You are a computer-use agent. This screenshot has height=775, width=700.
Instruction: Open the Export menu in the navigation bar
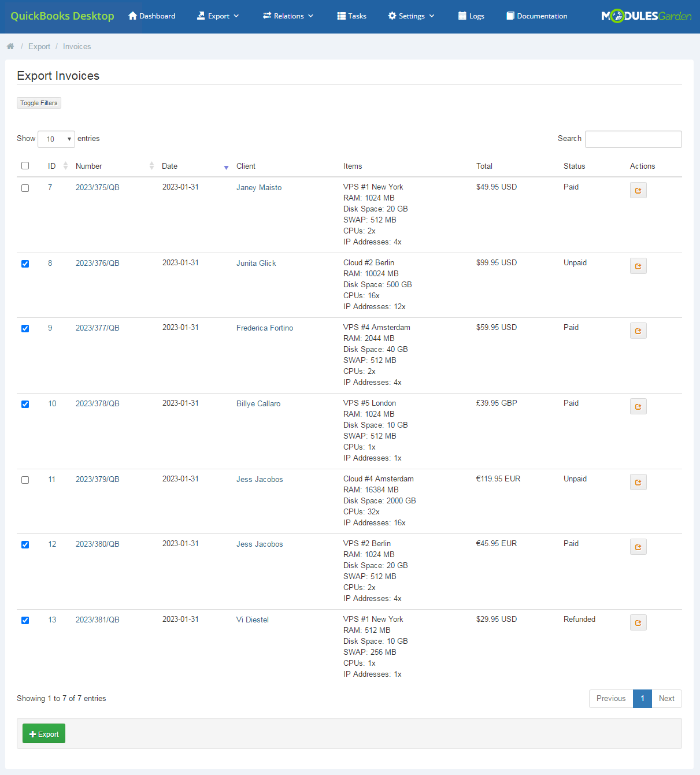point(218,16)
